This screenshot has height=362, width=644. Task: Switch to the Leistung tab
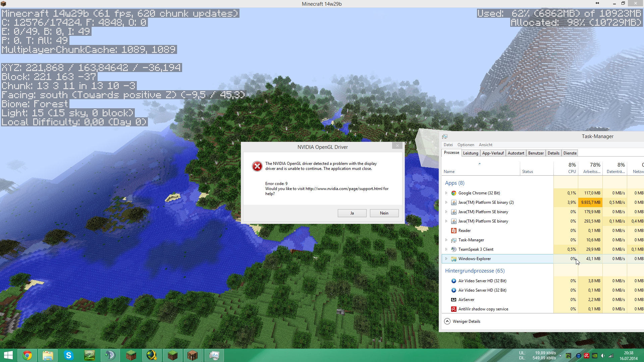pos(470,153)
